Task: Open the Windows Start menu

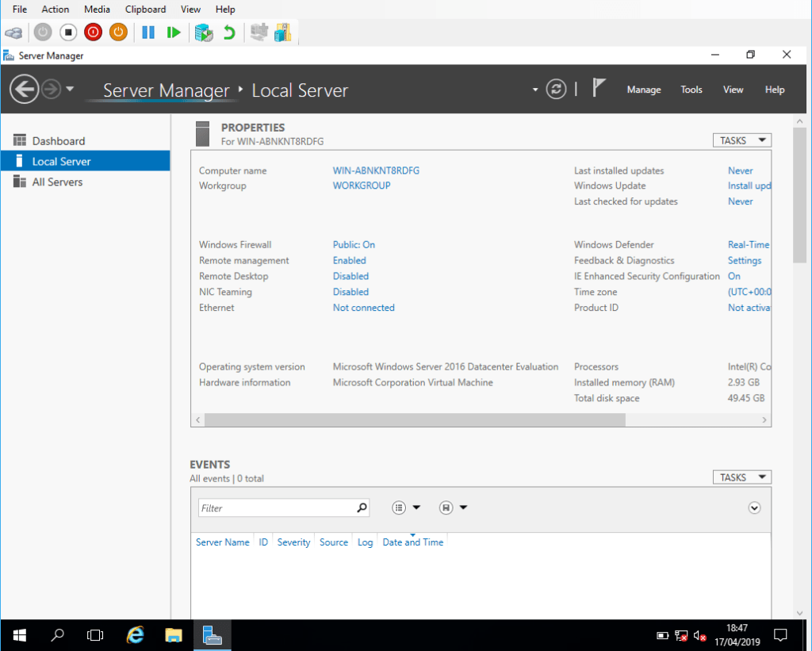Action: coord(20,635)
